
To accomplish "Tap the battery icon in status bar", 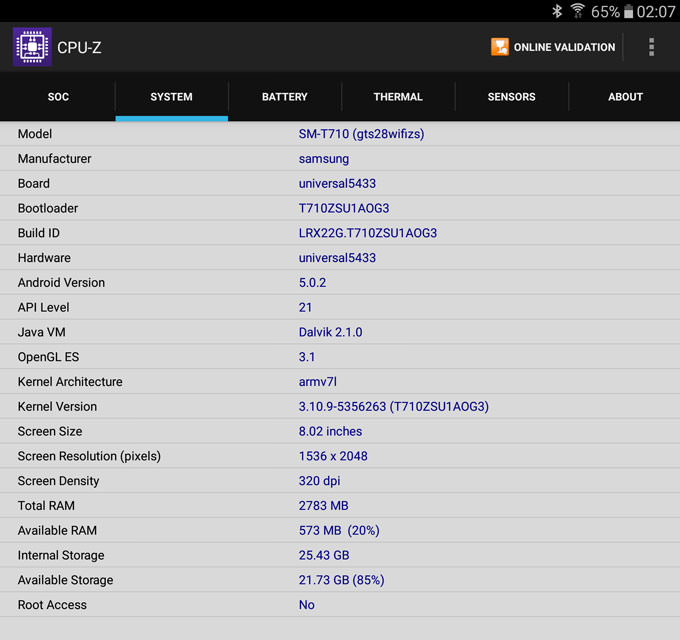I will tap(628, 11).
